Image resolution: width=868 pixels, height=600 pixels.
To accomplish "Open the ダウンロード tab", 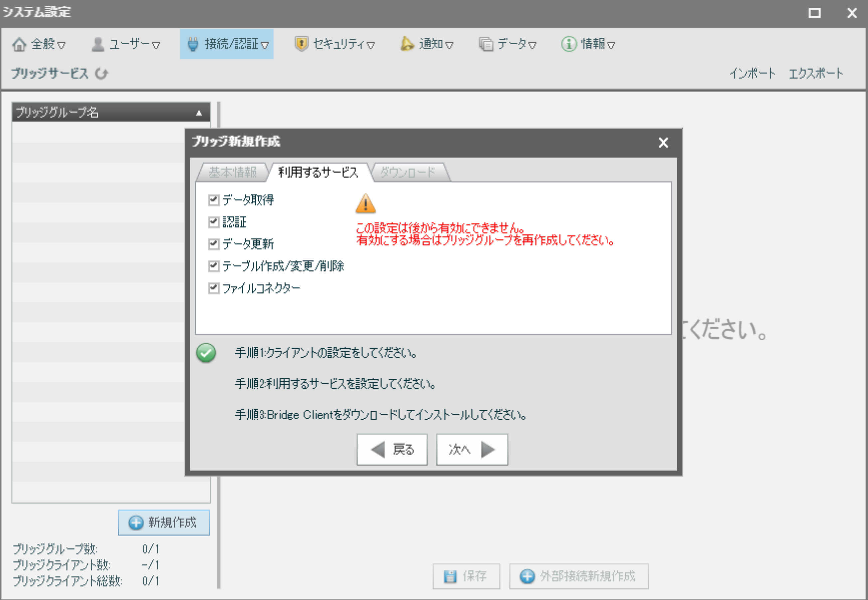I will 408,173.
